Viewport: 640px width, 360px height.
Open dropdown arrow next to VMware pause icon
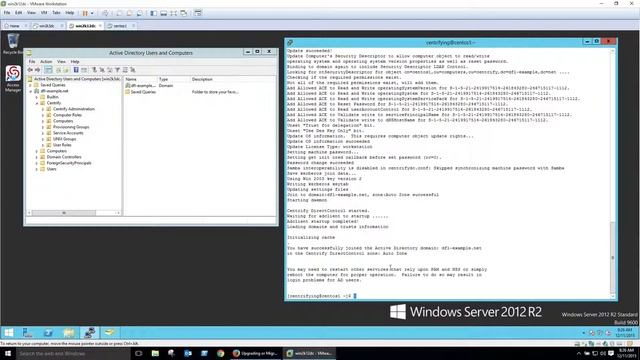[92, 13]
